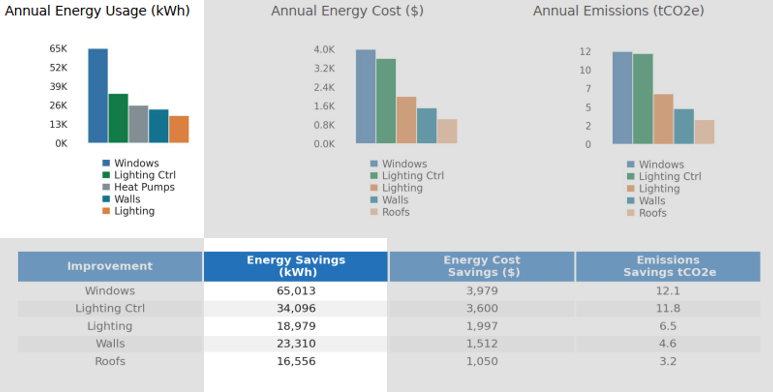Select the Windows row in Improvement column
The width and height of the screenshot is (773, 392).
tap(110, 291)
